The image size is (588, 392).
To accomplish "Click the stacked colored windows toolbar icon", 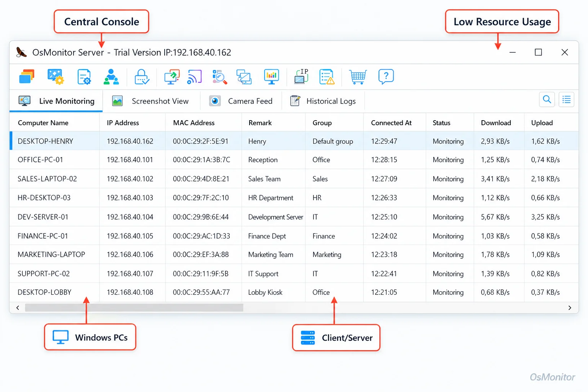I will [27, 77].
